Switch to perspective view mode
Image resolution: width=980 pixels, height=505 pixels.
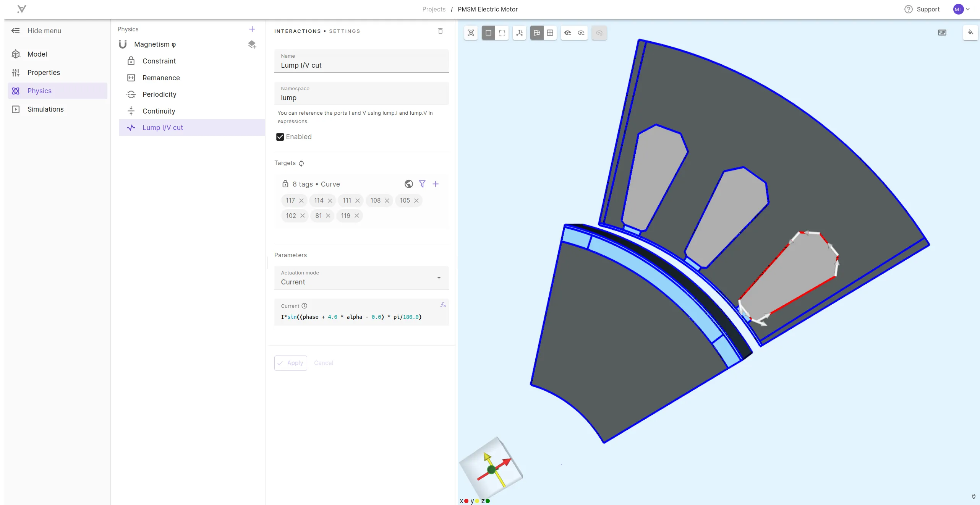537,33
